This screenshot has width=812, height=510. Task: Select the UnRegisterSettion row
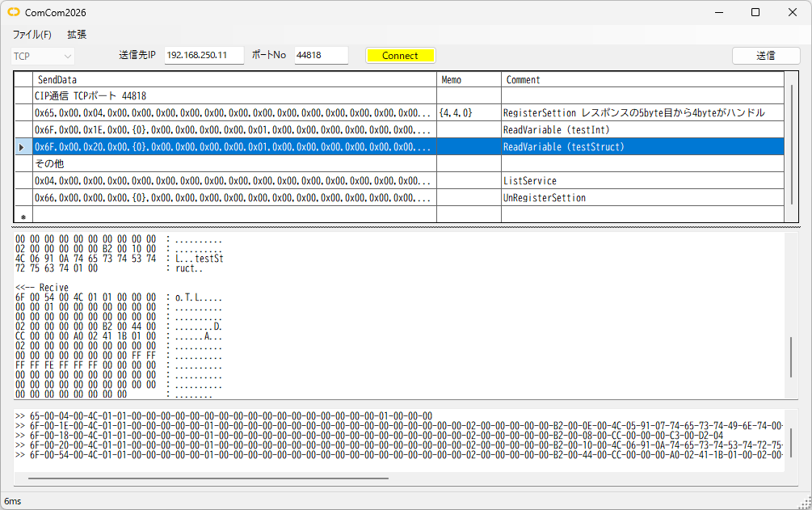click(234, 198)
